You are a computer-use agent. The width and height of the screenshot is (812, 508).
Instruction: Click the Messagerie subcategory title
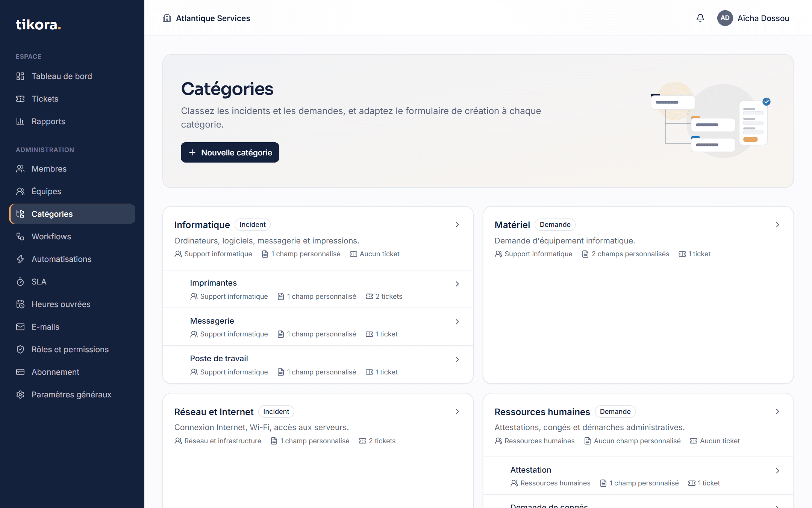tap(212, 321)
